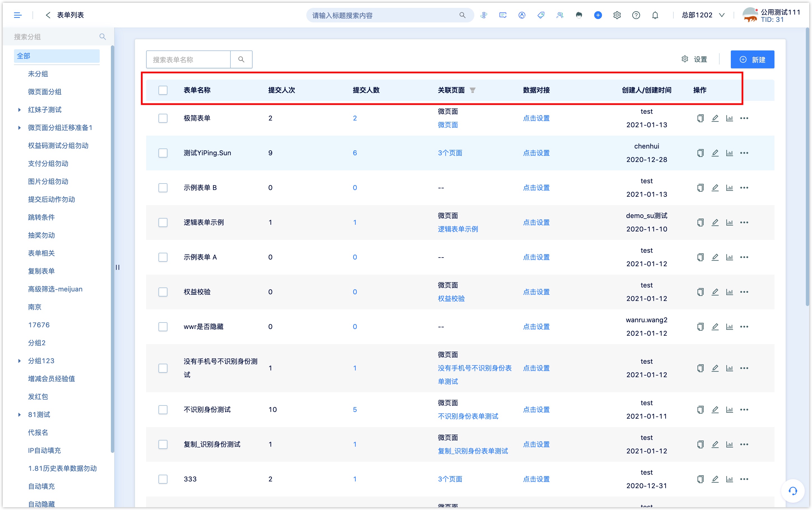Image resolution: width=812 pixels, height=510 pixels.
Task: Select the 全部 group
Action: click(x=57, y=56)
